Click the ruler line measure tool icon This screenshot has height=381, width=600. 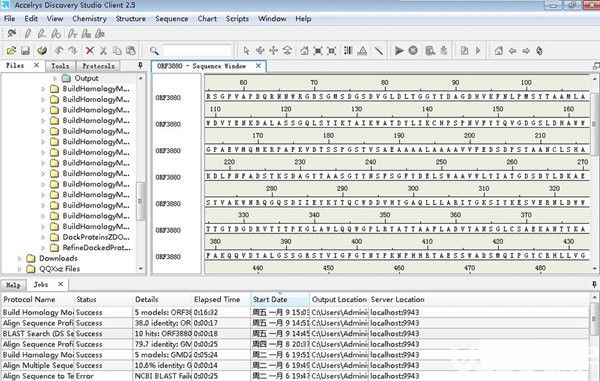click(378, 50)
